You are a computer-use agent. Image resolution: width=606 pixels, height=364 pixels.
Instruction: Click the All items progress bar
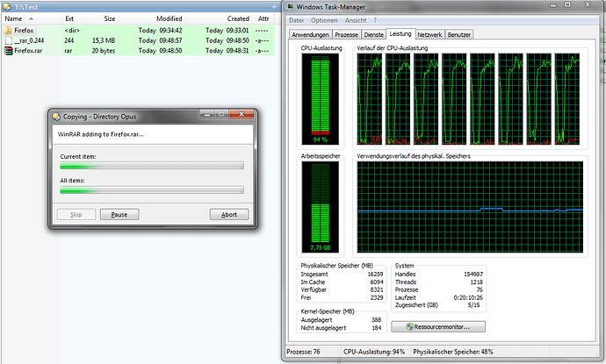tap(152, 190)
